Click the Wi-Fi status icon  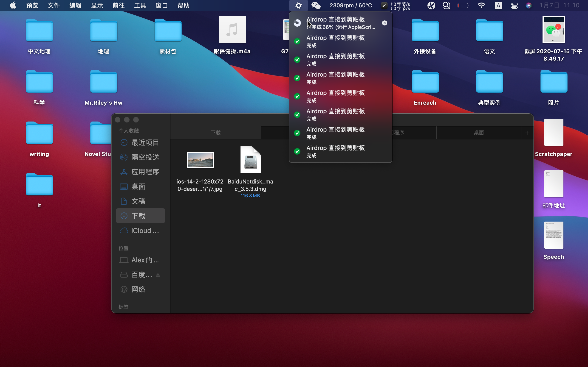481,5
